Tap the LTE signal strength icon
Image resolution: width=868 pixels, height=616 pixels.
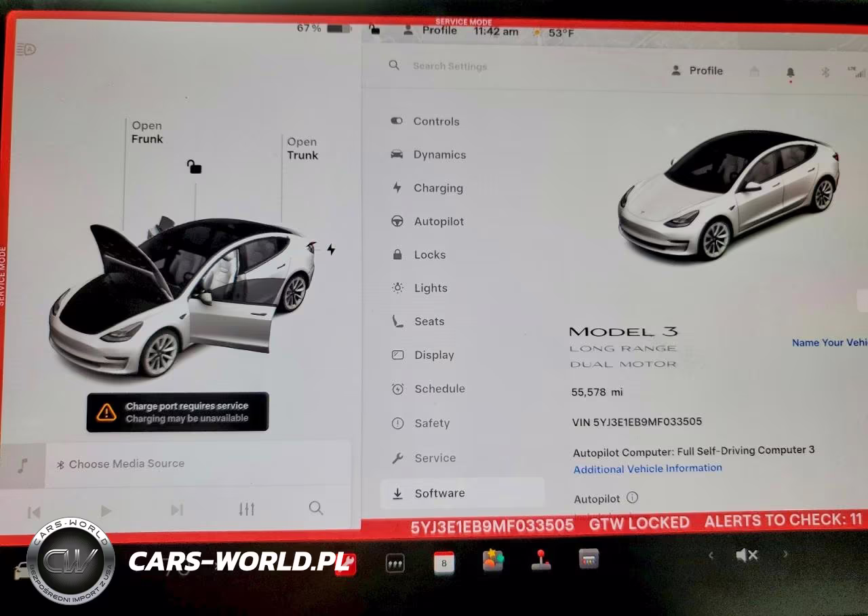856,71
